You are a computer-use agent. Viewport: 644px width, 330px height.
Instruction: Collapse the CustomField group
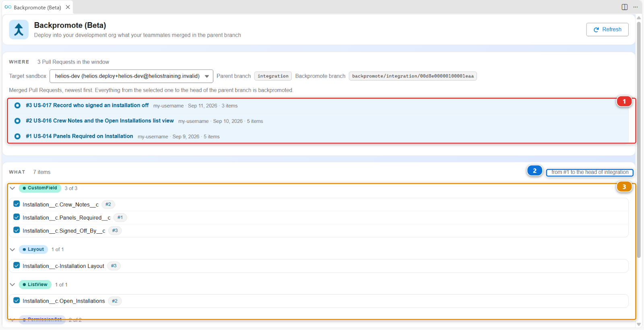pyautogui.click(x=12, y=188)
